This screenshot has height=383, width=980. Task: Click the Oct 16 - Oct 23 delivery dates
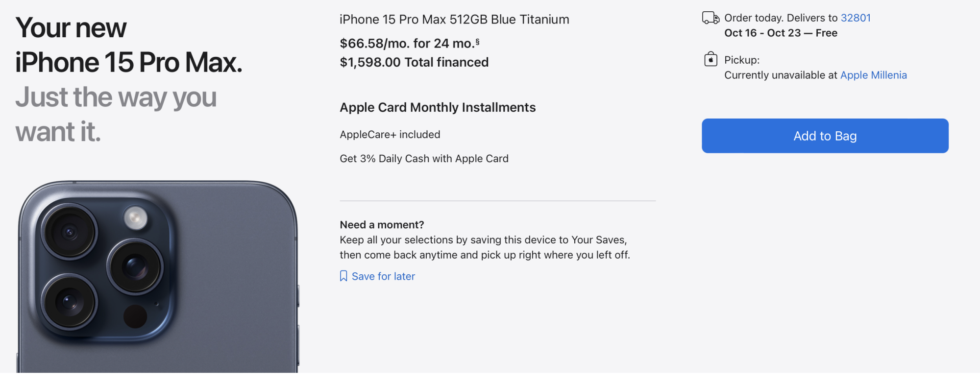click(x=762, y=33)
